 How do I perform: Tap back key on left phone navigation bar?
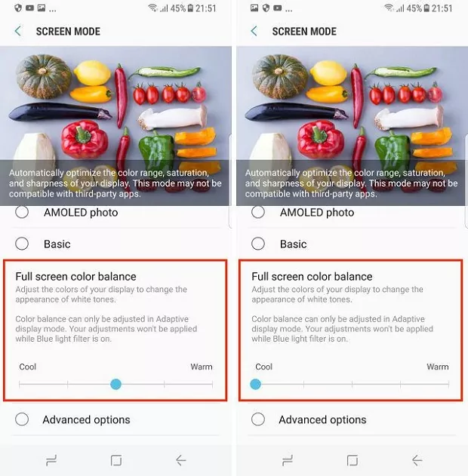(x=181, y=460)
